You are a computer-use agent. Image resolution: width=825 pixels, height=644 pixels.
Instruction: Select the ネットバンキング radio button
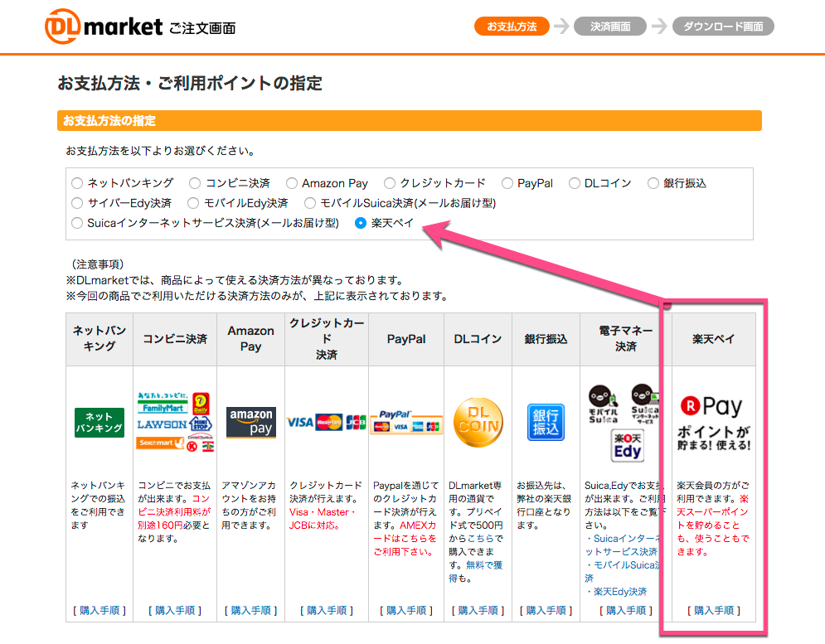(77, 183)
